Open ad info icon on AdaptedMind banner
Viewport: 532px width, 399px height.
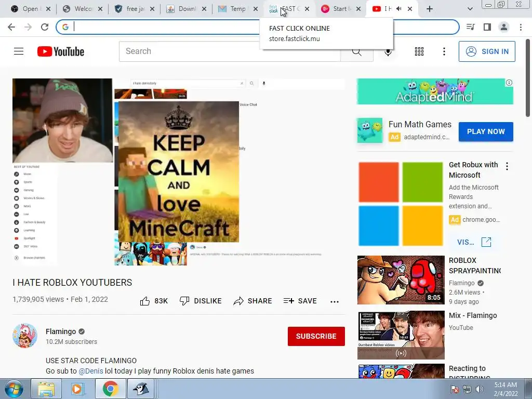(509, 83)
